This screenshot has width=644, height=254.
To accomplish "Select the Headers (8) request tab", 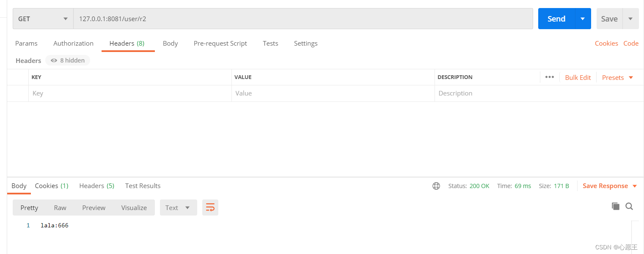I will click(127, 43).
